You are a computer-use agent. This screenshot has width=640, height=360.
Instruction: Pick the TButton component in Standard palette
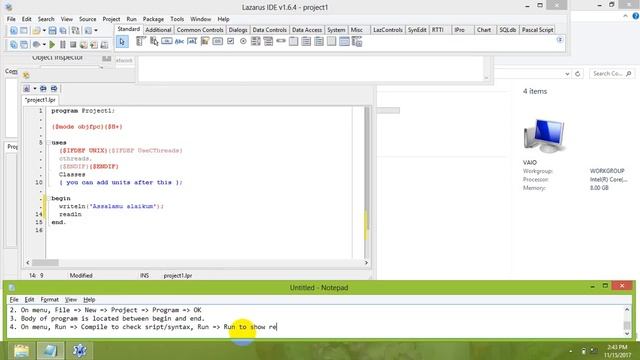coord(167,41)
